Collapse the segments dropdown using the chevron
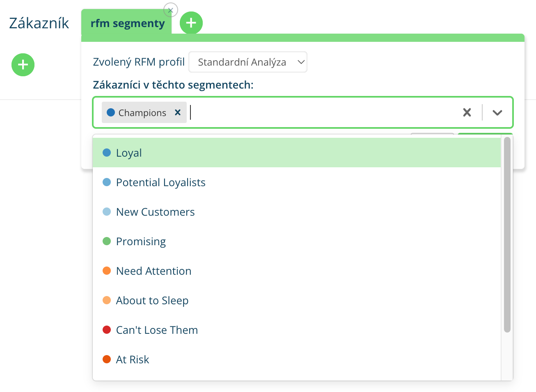This screenshot has width=536, height=392. click(497, 112)
